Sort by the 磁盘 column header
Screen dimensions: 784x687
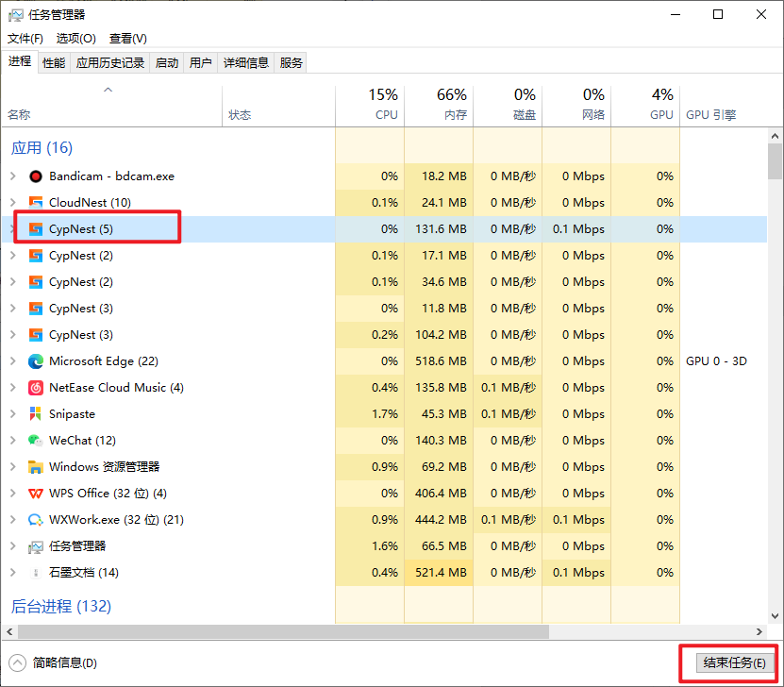point(508,106)
